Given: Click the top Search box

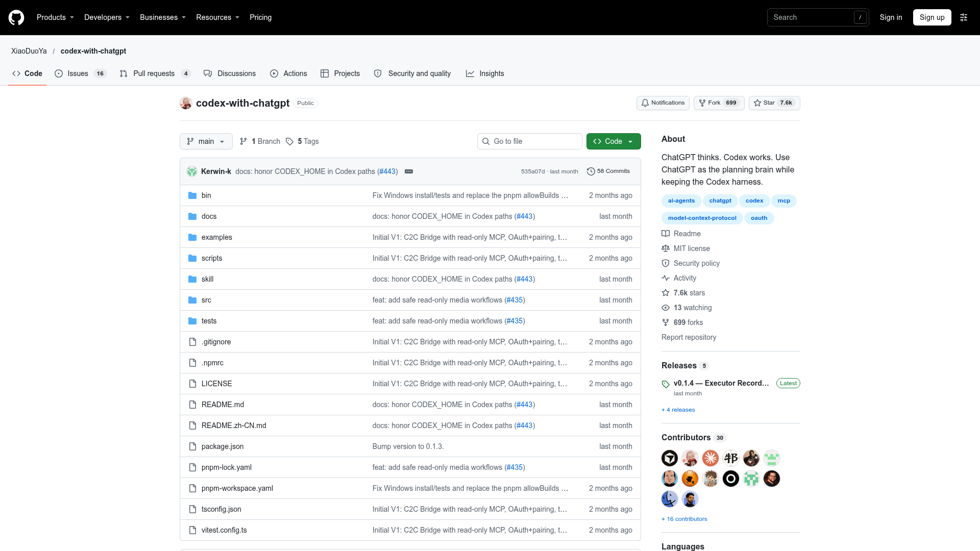Looking at the screenshot, I should click(818, 17).
